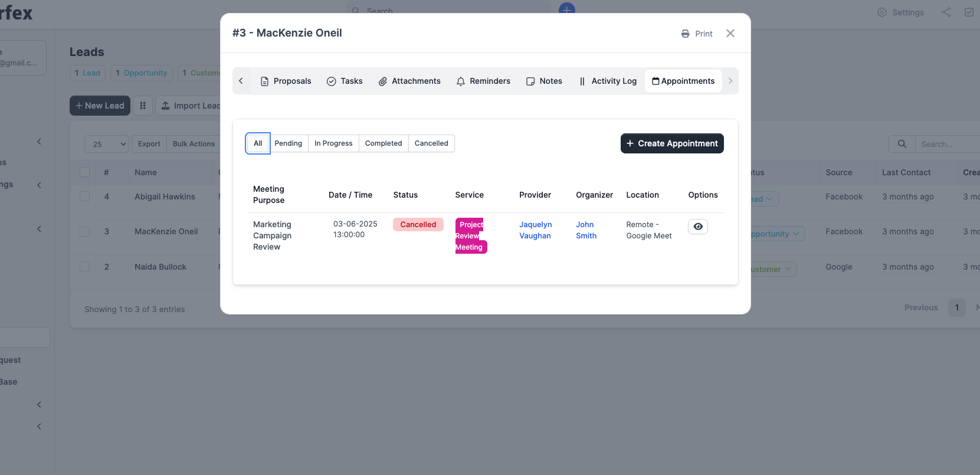
Task: Tick the checkbox for Naida Bullock row
Action: tap(85, 267)
